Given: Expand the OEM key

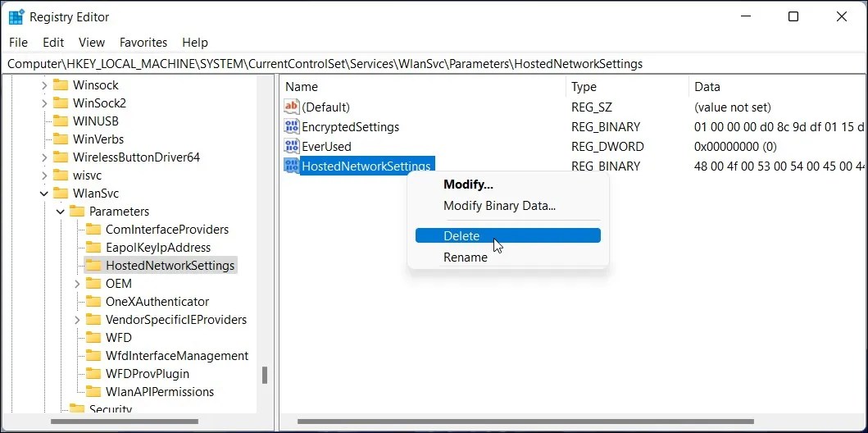Looking at the screenshot, I should (77, 284).
